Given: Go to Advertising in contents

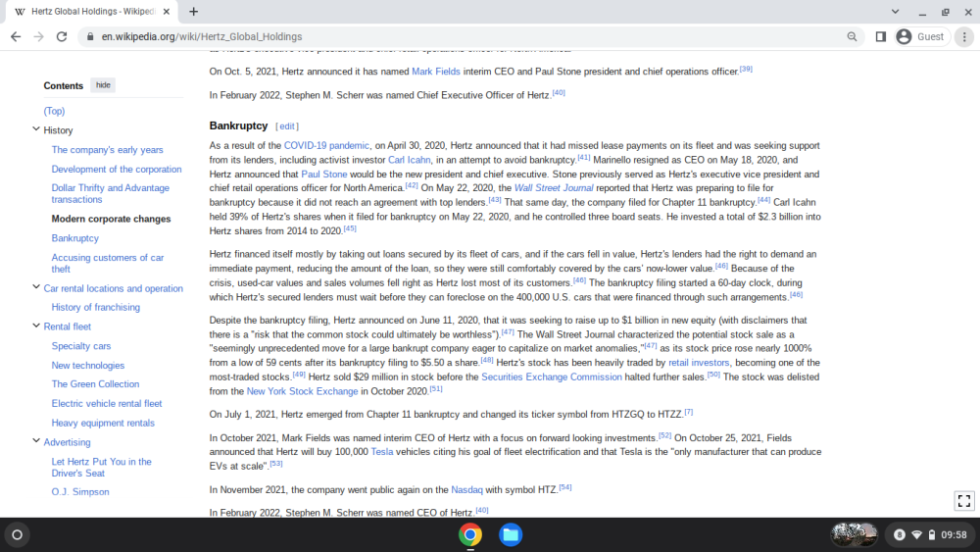Looking at the screenshot, I should click(x=67, y=442).
